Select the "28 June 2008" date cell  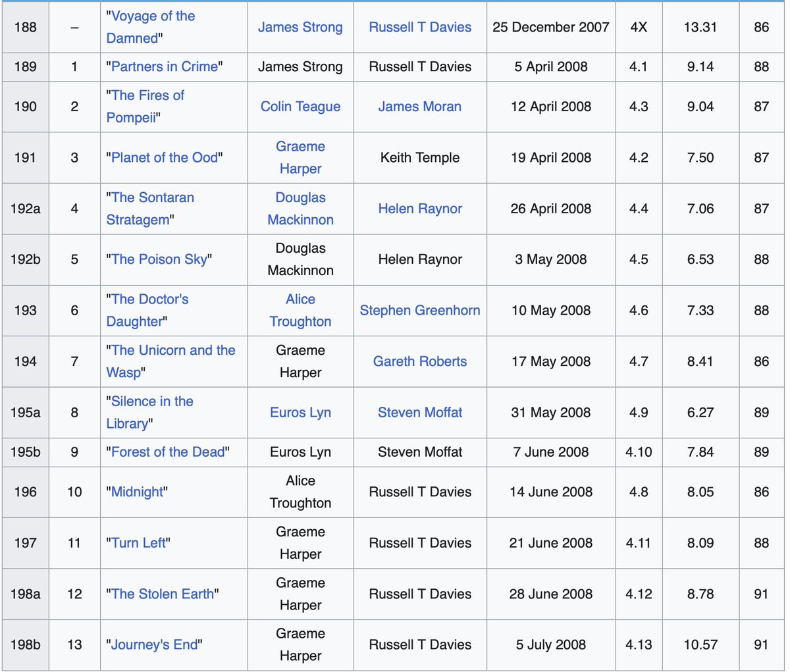coord(551,594)
